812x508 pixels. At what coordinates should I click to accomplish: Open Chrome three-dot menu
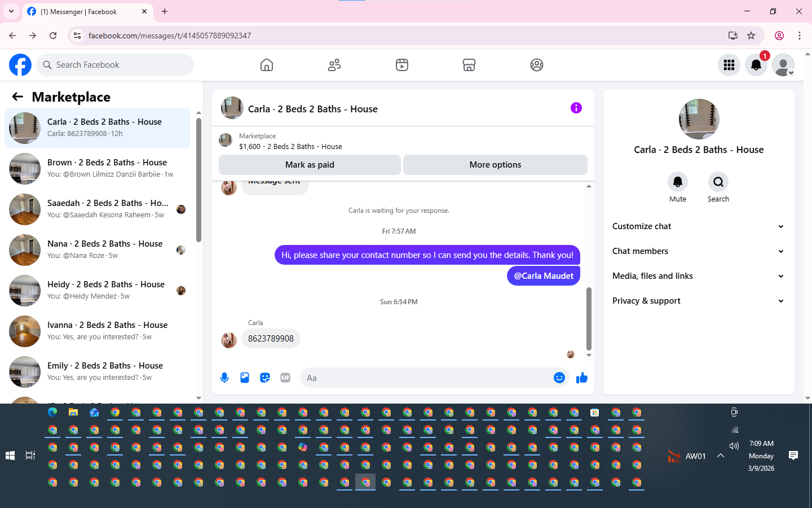800,36
